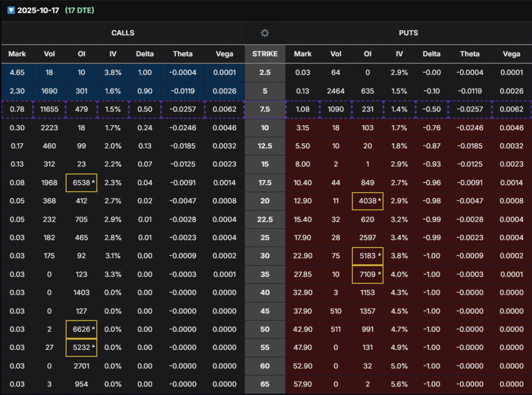Click the call mark price 4.65

tap(17, 73)
